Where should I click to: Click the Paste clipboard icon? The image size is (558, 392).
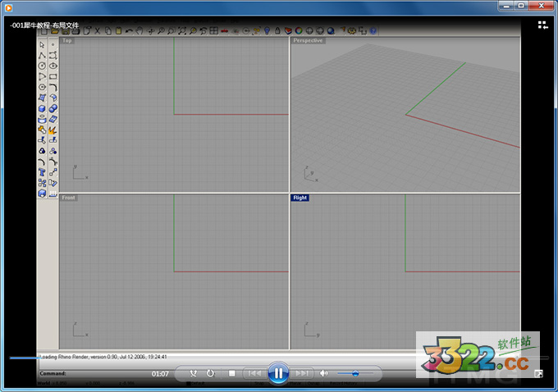coord(118,31)
